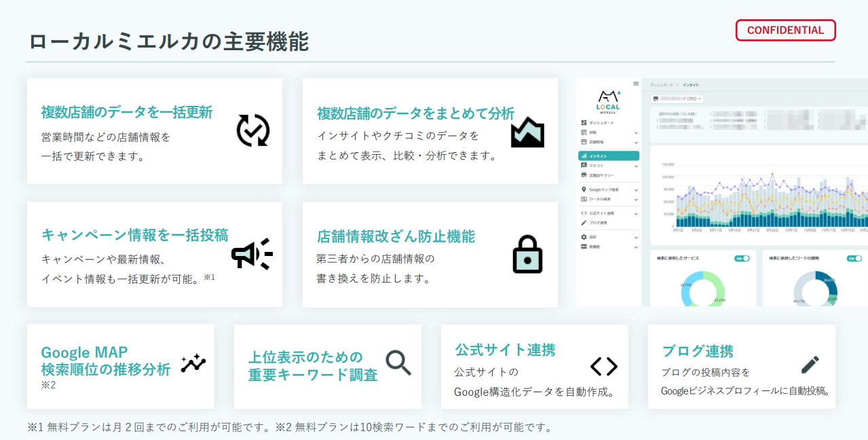
Task: Click the クチコミ review icon in the sidebar
Action: tap(584, 166)
